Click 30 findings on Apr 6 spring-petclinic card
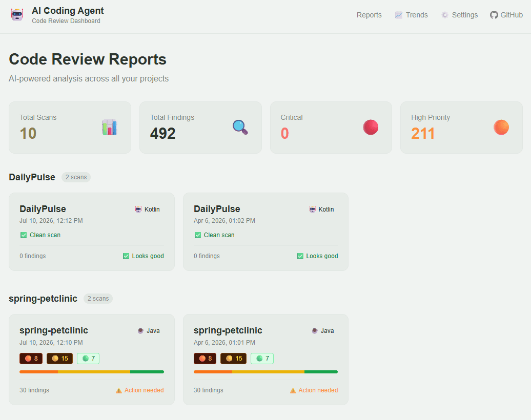Screen dimensions: 531x420 (208, 391)
